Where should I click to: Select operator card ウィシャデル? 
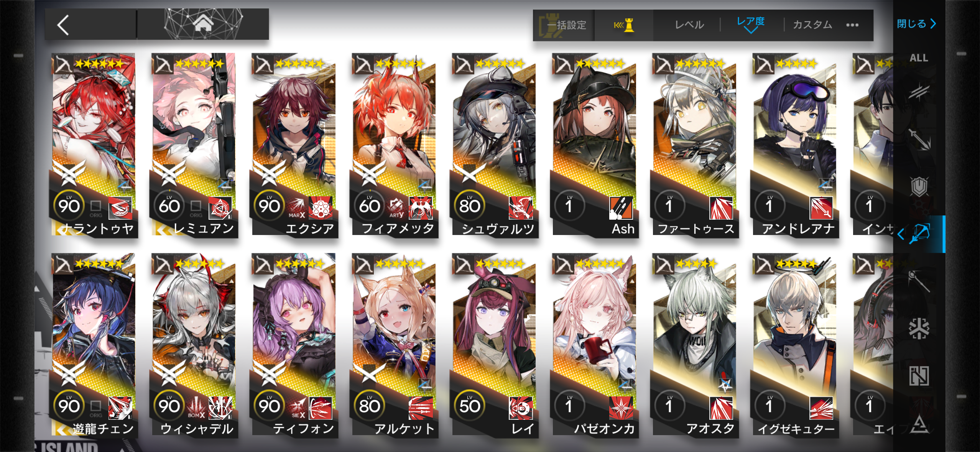[x=194, y=345]
